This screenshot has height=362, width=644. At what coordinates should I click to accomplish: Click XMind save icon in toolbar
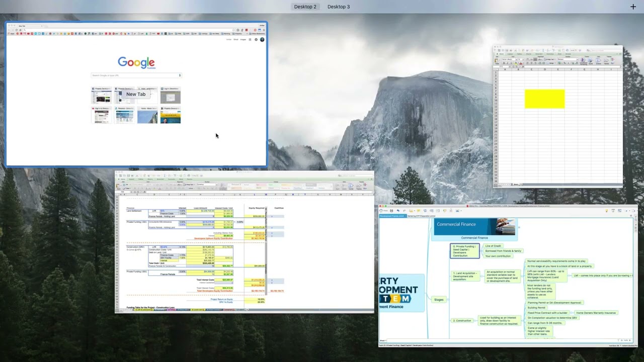coord(391,211)
